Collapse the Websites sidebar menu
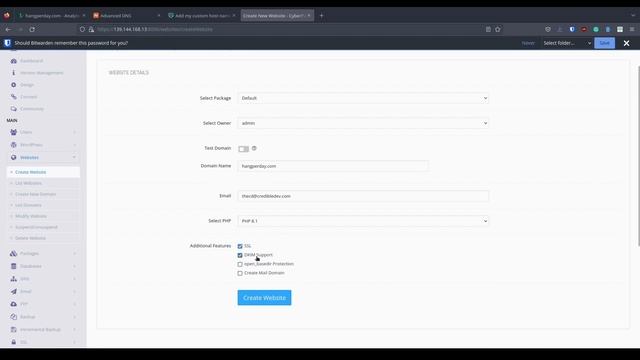Image resolution: width=640 pixels, height=360 pixels. (74, 158)
